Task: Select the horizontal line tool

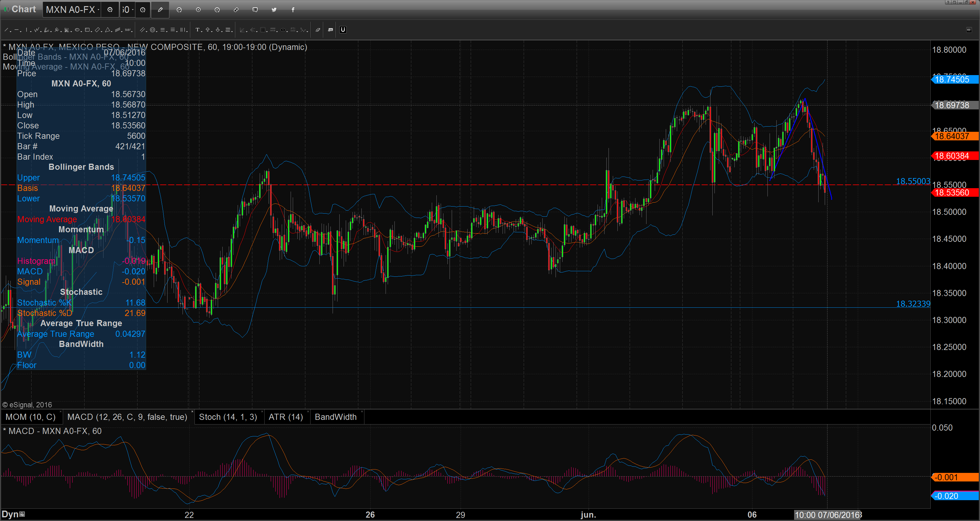Action: (x=16, y=30)
